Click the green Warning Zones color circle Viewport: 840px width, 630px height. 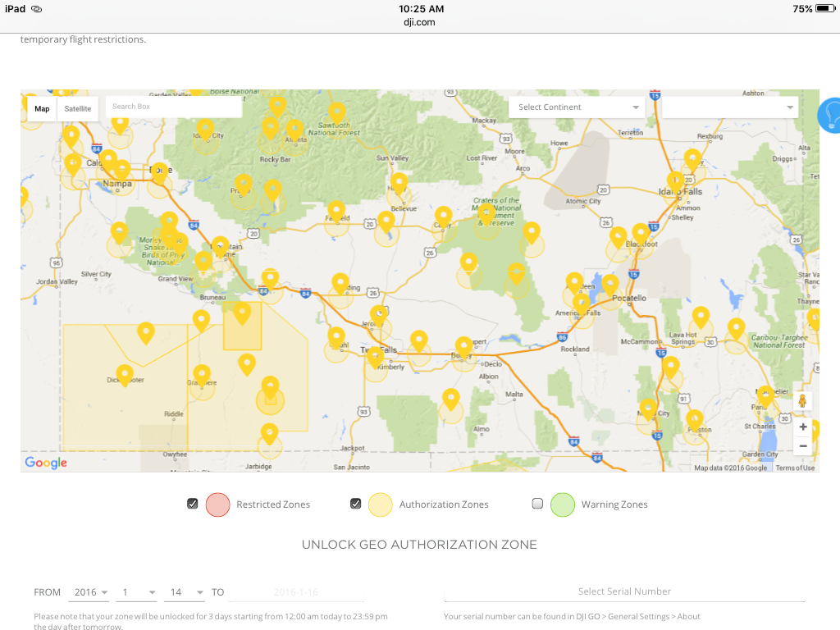click(x=563, y=504)
